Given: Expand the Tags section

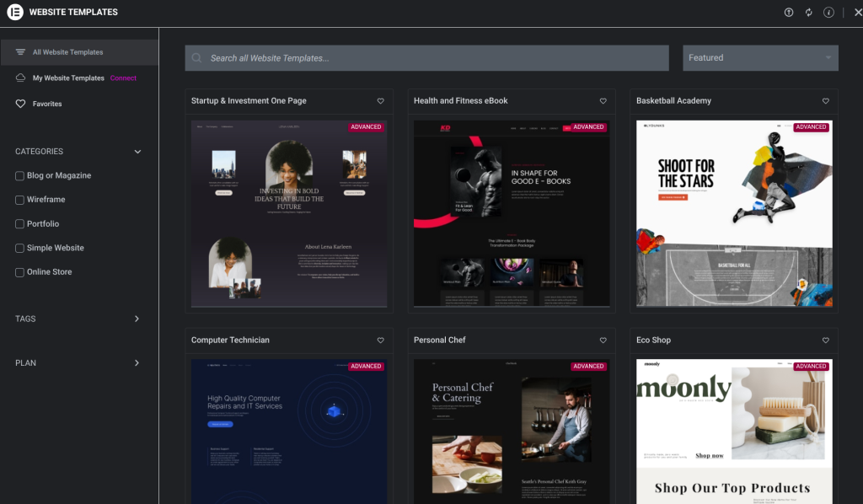Looking at the screenshot, I should pyautogui.click(x=137, y=319).
